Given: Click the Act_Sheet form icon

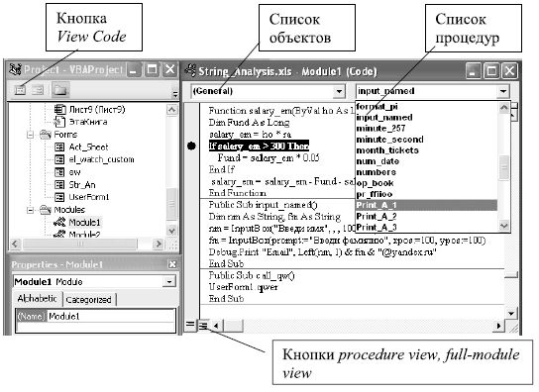Looking at the screenshot, I should 59,147.
